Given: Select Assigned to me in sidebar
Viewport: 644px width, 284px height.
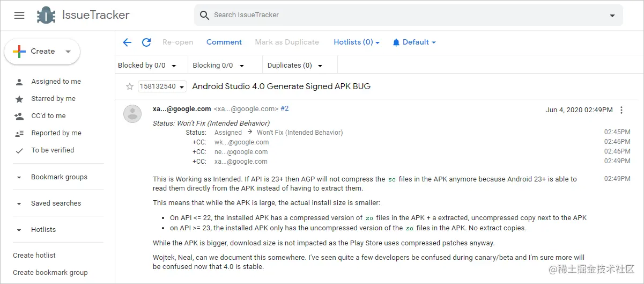Looking at the screenshot, I should coord(56,82).
